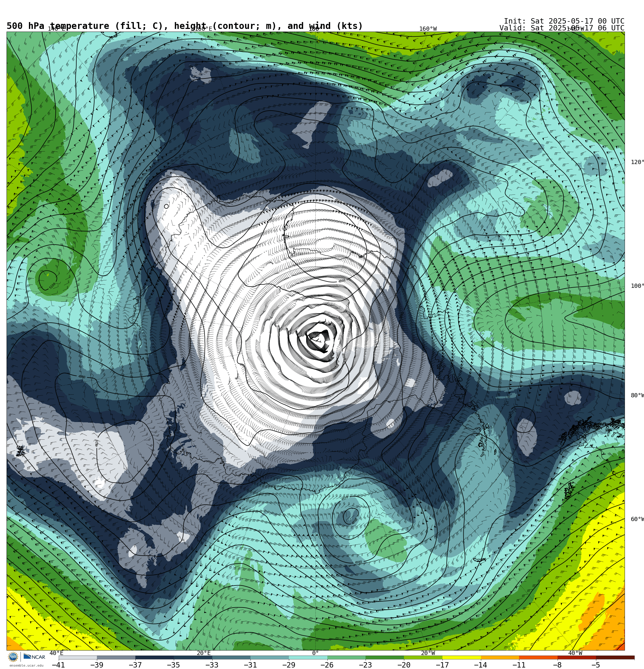Click the medium green swatch between -26 and -23
This screenshot has width=644, height=669.
(x=346, y=657)
